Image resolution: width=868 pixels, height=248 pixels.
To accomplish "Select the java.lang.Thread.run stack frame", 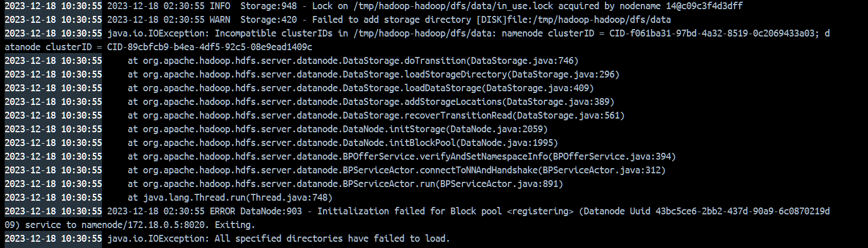I will (230, 198).
